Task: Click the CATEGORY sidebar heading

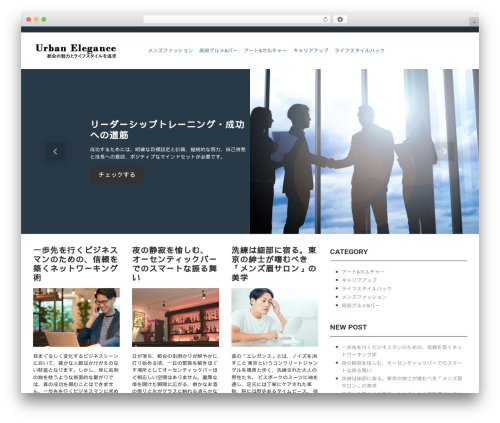Action: click(349, 252)
